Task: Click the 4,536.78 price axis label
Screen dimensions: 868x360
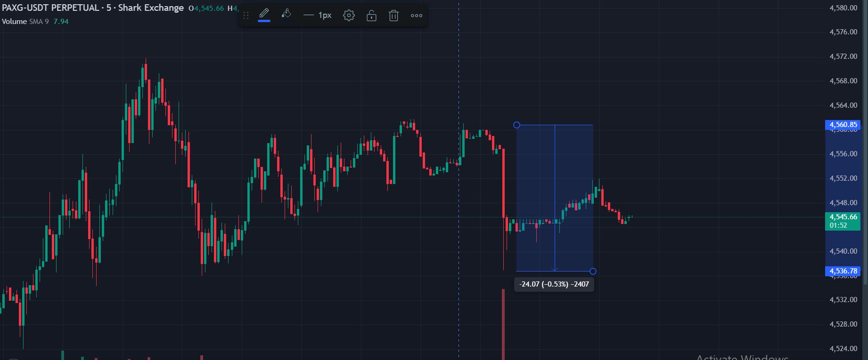Action: pyautogui.click(x=843, y=271)
